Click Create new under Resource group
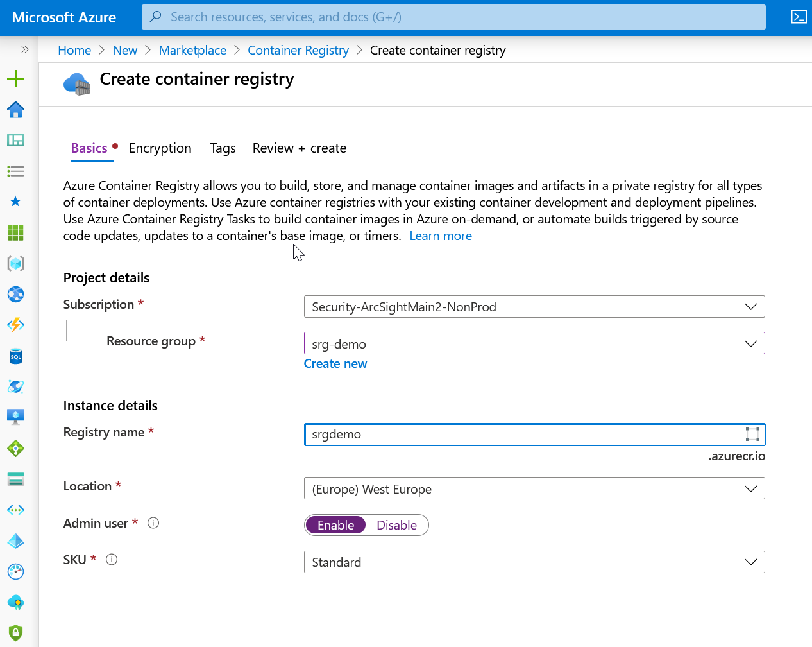This screenshot has width=812, height=647. tap(335, 363)
